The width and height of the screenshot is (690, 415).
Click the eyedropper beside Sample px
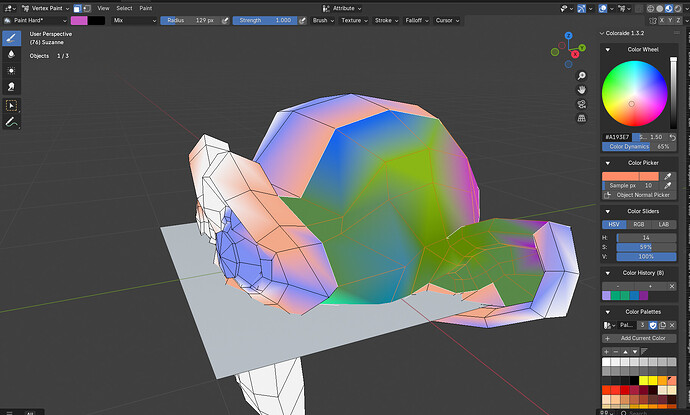tap(668, 185)
